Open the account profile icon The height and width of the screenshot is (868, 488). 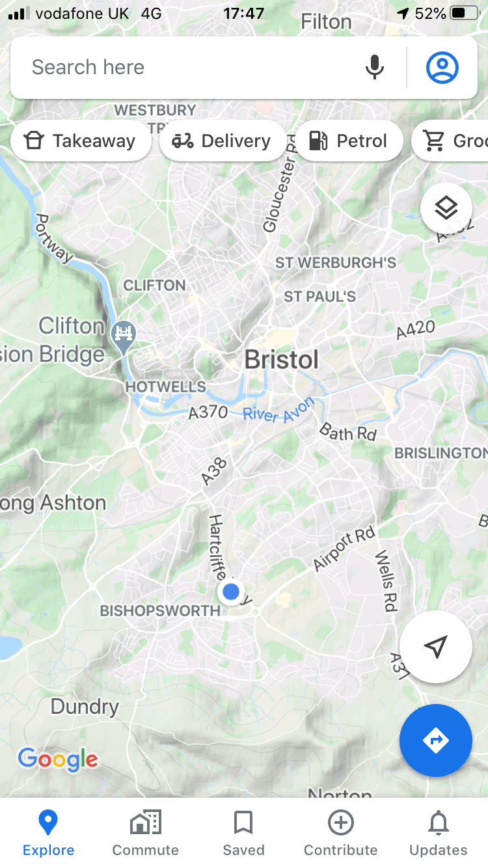pyautogui.click(x=442, y=67)
